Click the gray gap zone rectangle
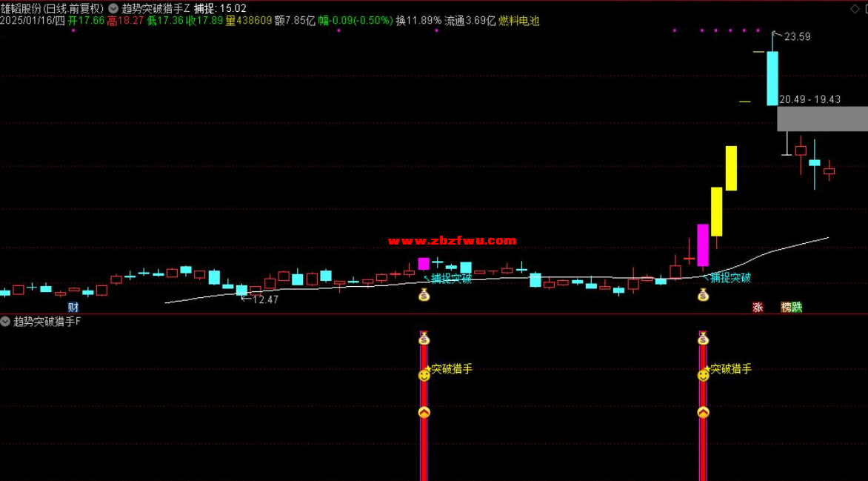This screenshot has height=481, width=868. coord(822,119)
